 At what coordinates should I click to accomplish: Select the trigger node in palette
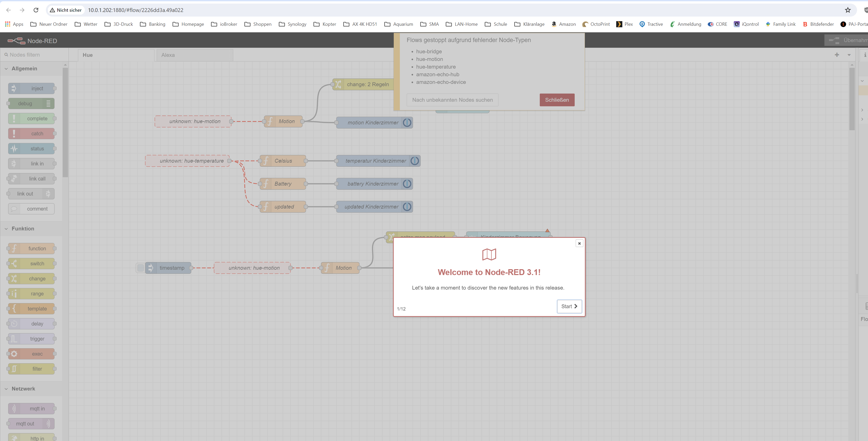tap(31, 339)
